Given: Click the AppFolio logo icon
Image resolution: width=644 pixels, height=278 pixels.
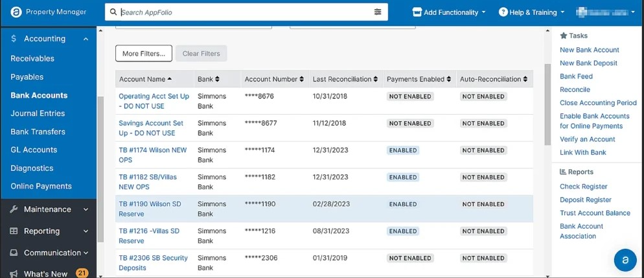Looking at the screenshot, I should tap(15, 12).
